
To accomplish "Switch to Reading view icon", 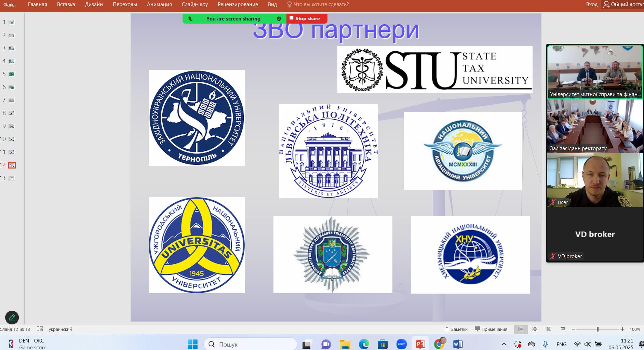I will 549,329.
